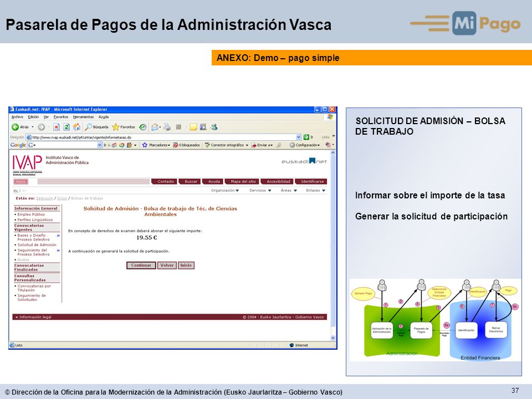
Task: Click the Home page house icon
Action: coord(77,127)
